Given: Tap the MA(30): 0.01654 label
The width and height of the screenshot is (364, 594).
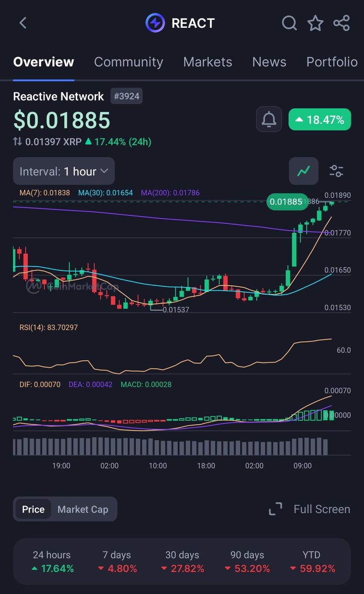Looking at the screenshot, I should point(105,193).
